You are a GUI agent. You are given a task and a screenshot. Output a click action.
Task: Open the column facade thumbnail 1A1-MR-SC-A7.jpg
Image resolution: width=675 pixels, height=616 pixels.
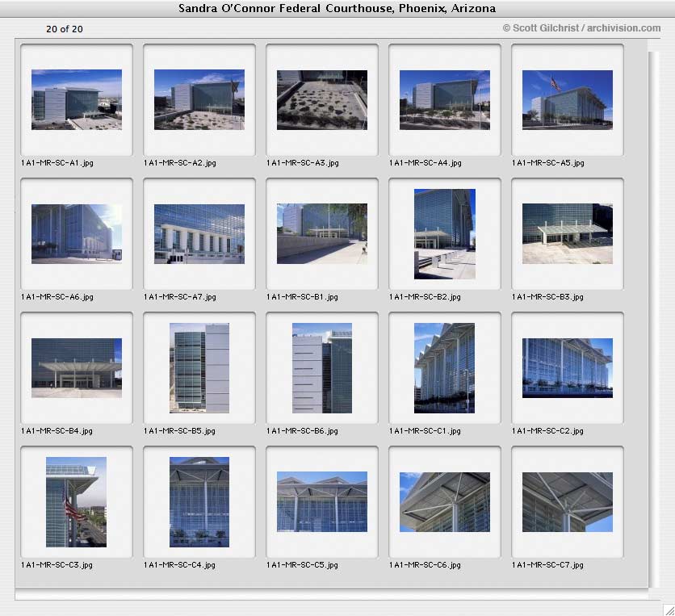pyautogui.click(x=199, y=234)
